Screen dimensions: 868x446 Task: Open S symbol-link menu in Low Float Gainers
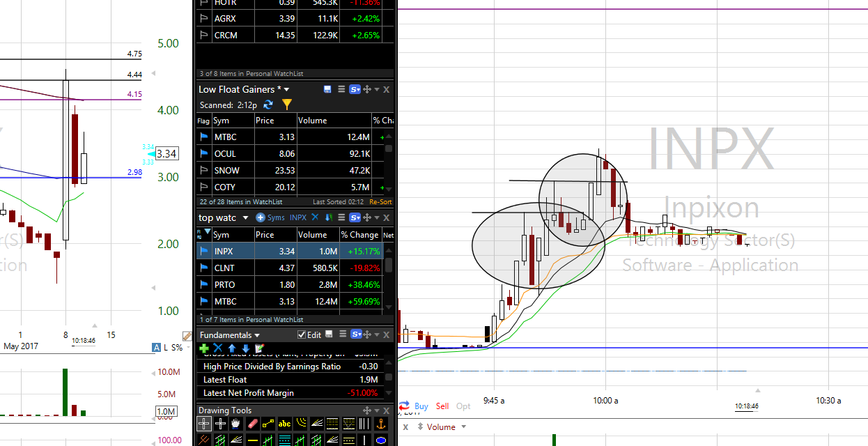point(355,89)
